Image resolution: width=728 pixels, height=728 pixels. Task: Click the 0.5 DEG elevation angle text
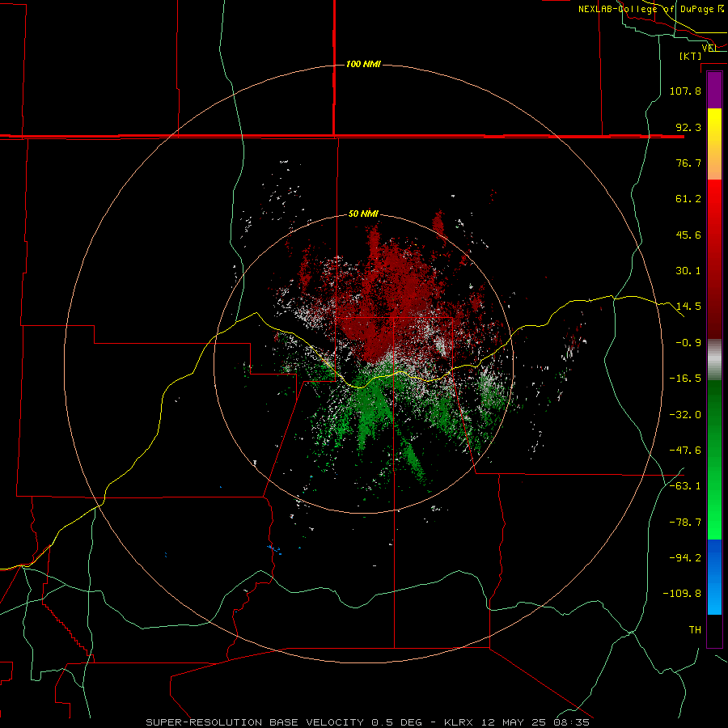(x=396, y=722)
